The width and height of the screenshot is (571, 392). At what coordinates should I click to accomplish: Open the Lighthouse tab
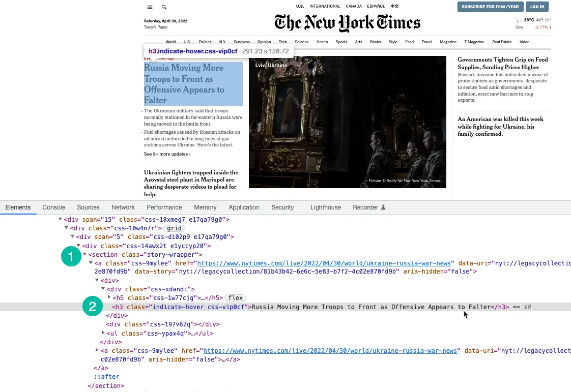click(x=325, y=207)
